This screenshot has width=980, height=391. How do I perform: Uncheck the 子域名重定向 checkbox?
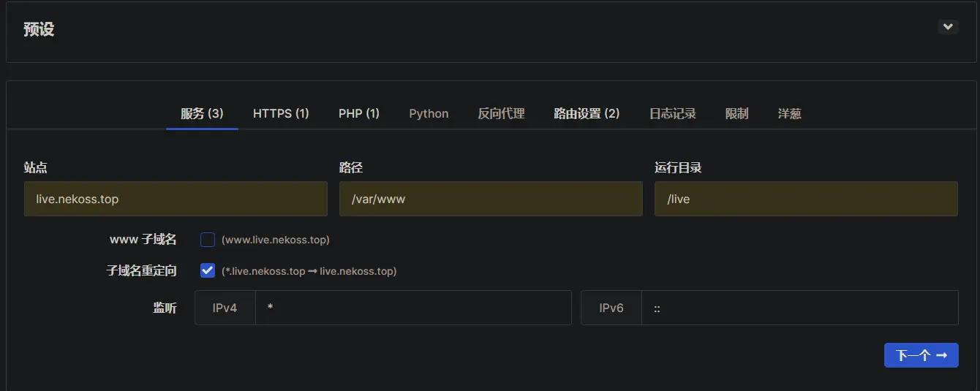(x=208, y=270)
